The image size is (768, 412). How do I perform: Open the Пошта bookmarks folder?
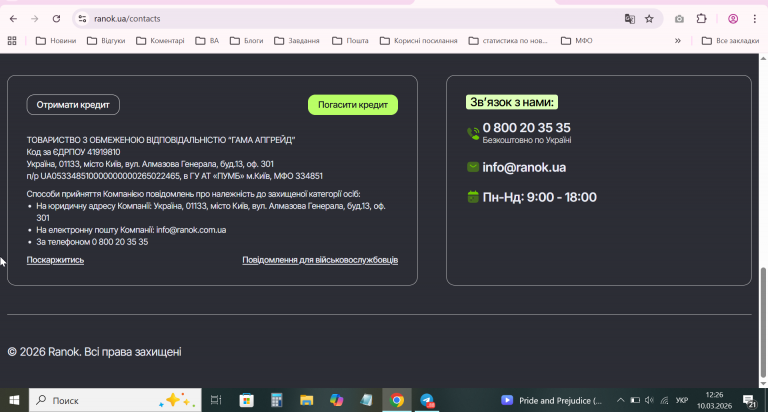pyautogui.click(x=350, y=41)
